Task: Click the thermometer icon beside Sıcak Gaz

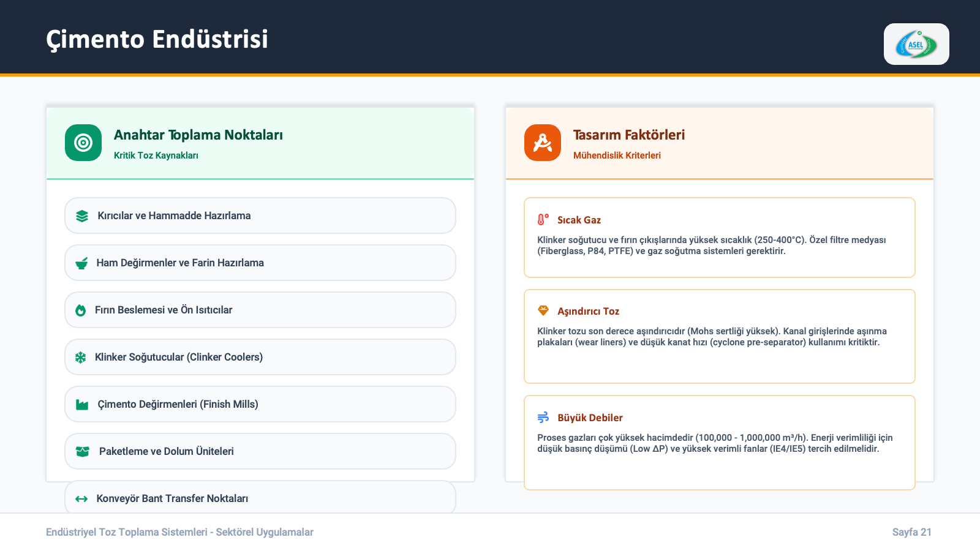Action: click(x=543, y=220)
